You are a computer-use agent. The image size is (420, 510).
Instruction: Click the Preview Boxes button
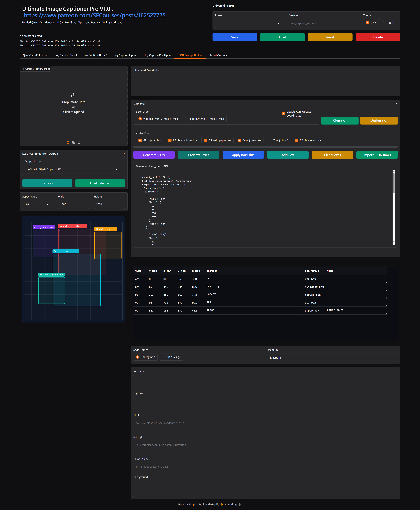[x=199, y=155]
